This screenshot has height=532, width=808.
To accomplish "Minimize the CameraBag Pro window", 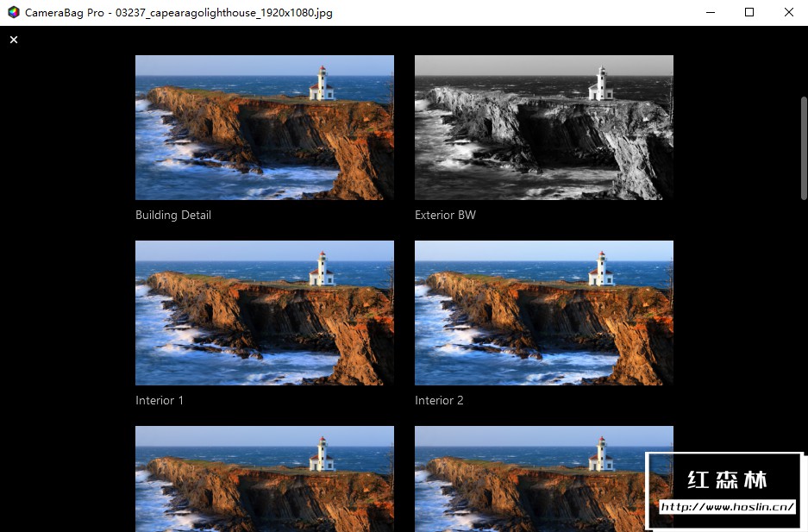I will [711, 12].
